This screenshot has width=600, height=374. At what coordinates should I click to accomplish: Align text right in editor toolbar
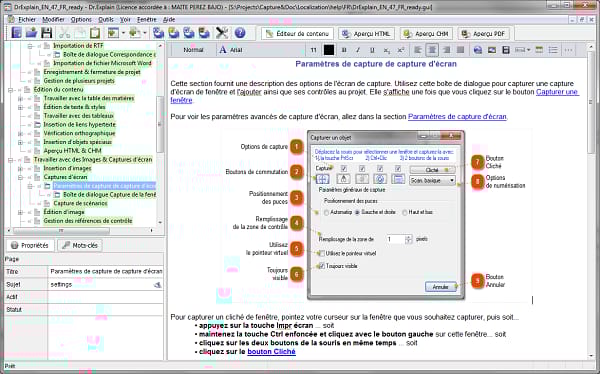(446, 50)
